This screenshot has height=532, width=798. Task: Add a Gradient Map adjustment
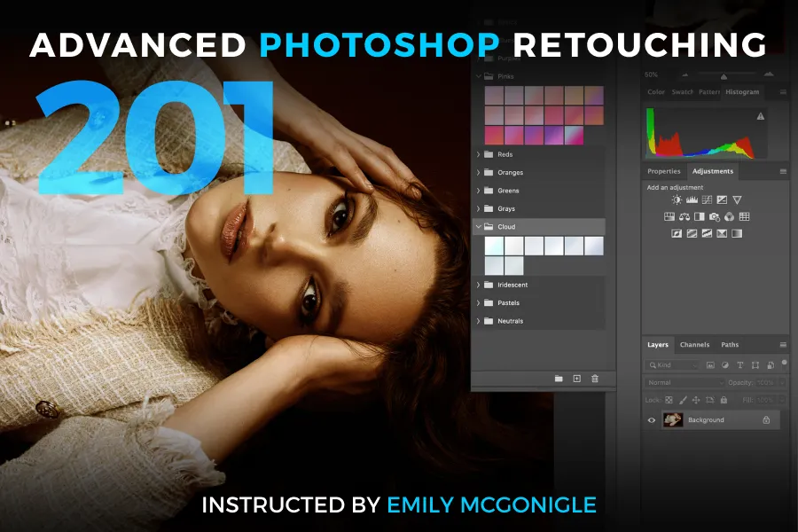click(737, 234)
